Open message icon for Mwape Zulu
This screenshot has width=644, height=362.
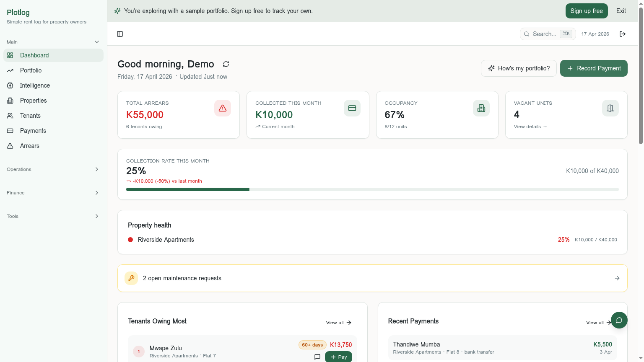pos(317,357)
